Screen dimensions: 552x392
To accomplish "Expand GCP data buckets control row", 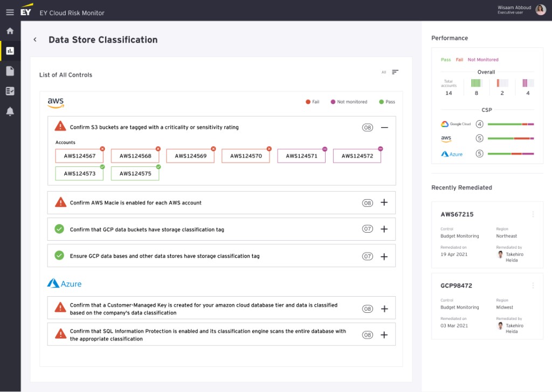I will click(384, 229).
